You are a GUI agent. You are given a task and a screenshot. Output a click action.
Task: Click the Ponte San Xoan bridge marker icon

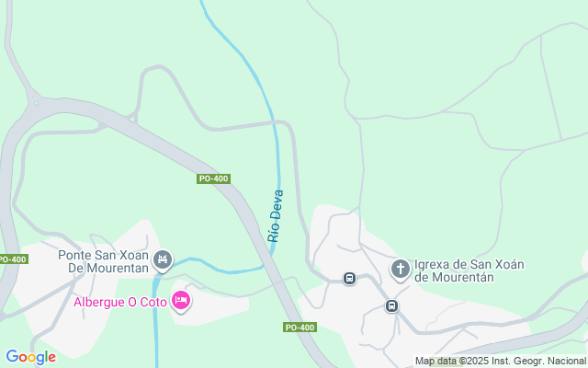coord(163,259)
